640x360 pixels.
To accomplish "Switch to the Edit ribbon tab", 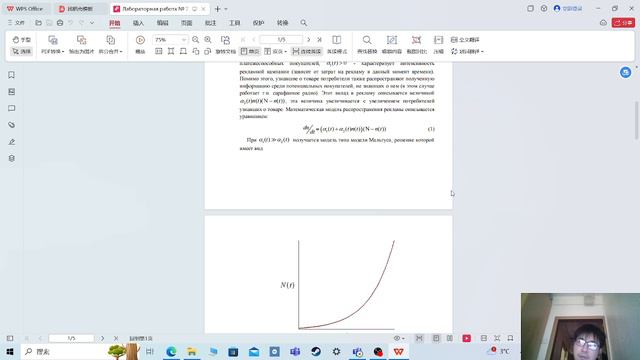I will coord(162,23).
